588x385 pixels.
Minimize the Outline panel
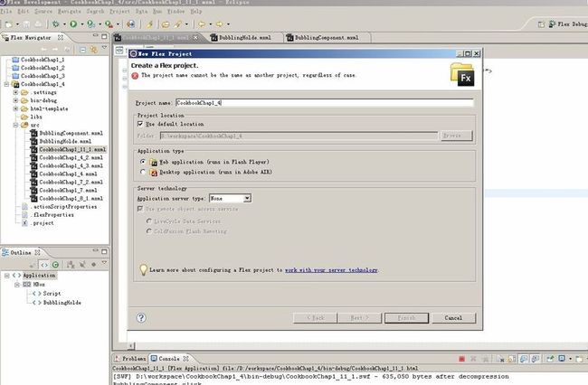click(95, 251)
